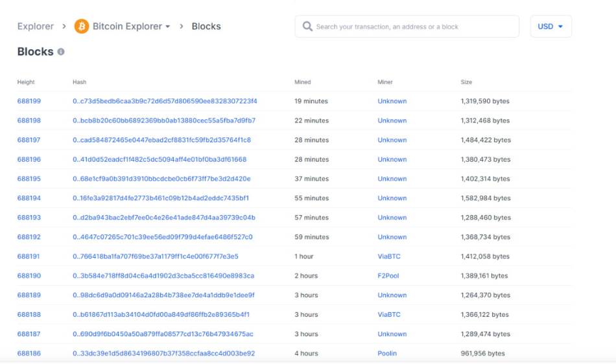Click Unknown miner for block 688199
Screen dimensions: 616x364
392,101
